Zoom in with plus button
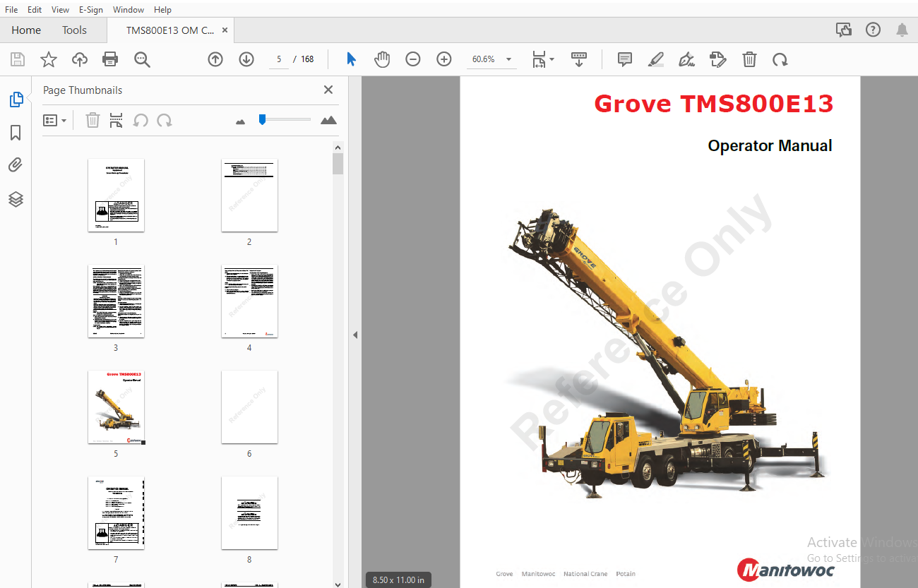 tap(444, 59)
